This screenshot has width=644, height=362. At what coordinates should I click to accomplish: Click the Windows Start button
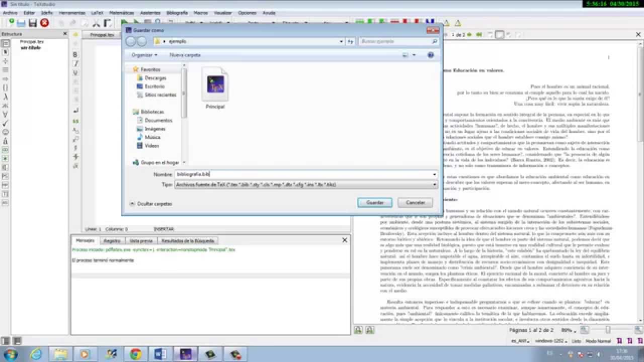tap(10, 354)
